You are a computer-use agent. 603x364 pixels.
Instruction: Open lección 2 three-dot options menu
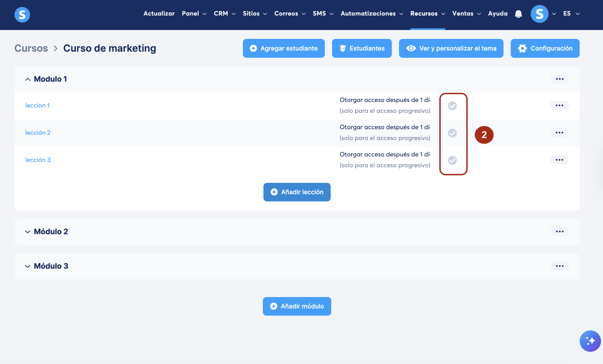click(559, 133)
